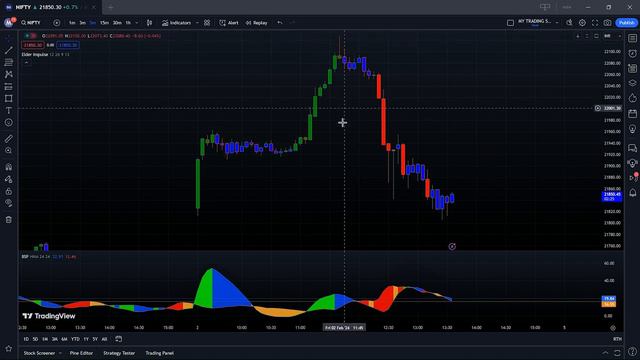Open the help center question icon

pyautogui.click(x=632, y=352)
